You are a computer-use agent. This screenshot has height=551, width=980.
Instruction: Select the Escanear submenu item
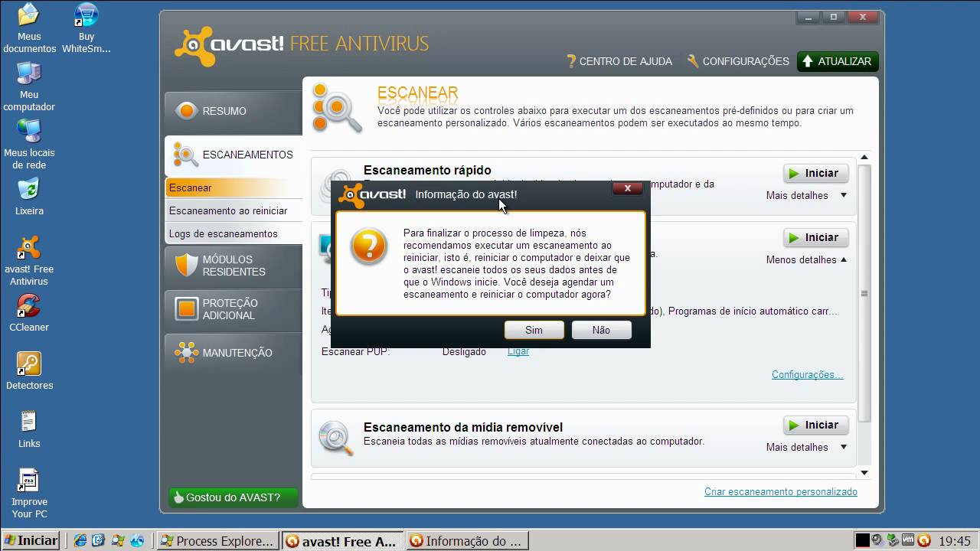tap(234, 187)
